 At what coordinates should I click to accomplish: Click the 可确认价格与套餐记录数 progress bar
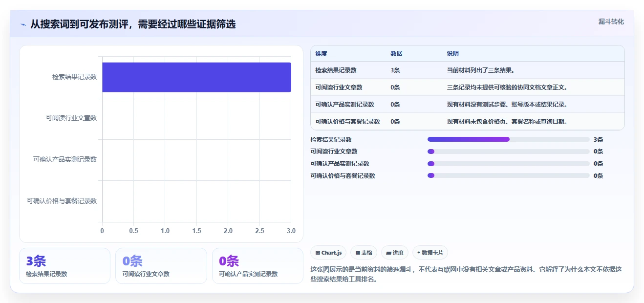[x=508, y=175]
